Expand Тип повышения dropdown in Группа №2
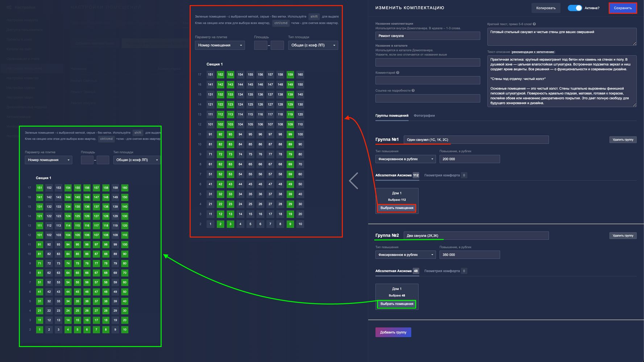Viewport: 644px width, 362px height. click(405, 255)
